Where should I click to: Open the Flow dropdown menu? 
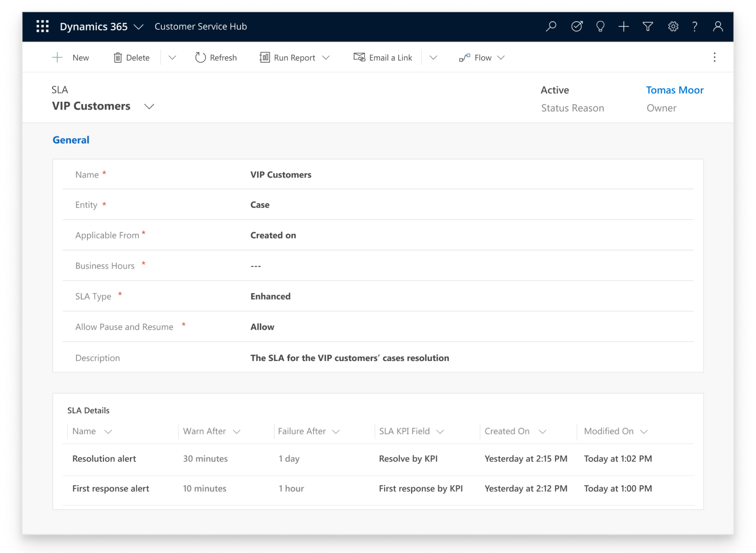point(501,58)
